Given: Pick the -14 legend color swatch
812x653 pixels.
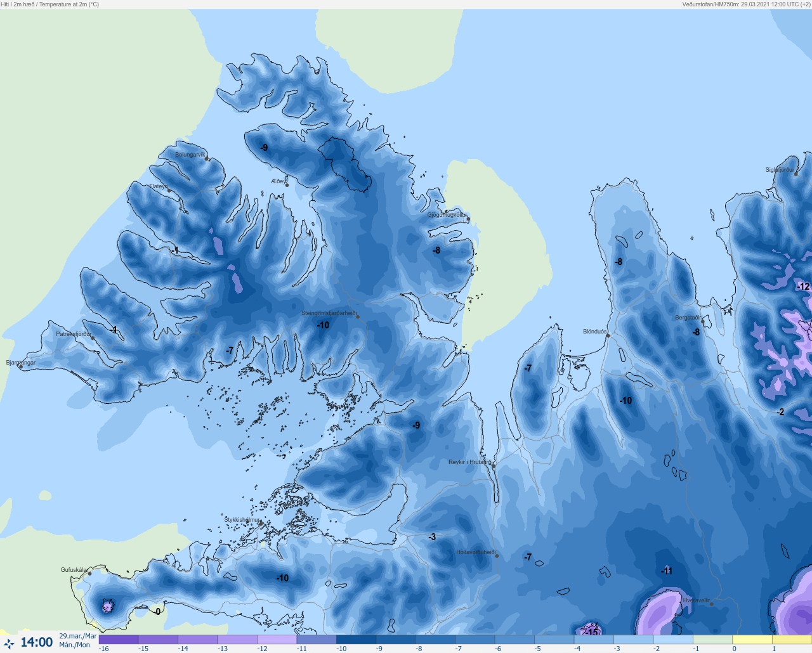Looking at the screenshot, I should pos(198,640).
